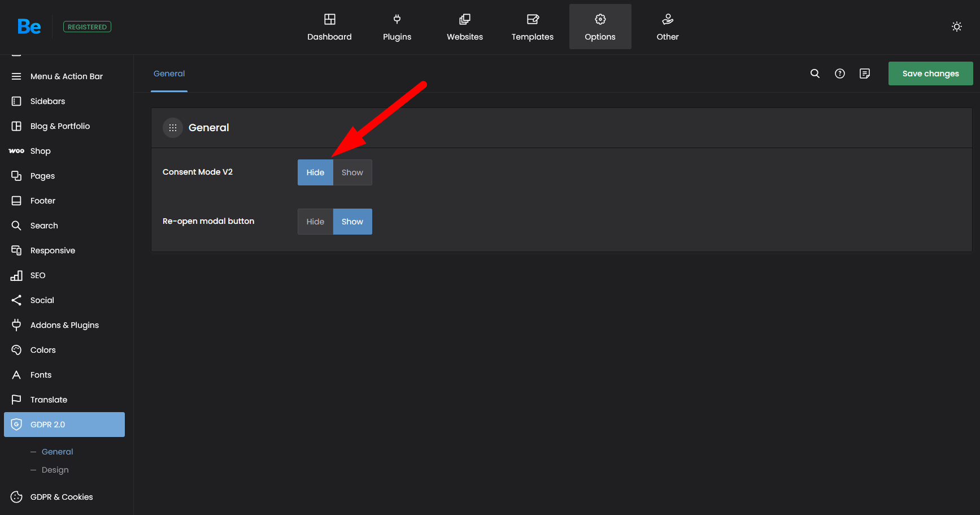Click the notes icon beside help

tap(864, 73)
